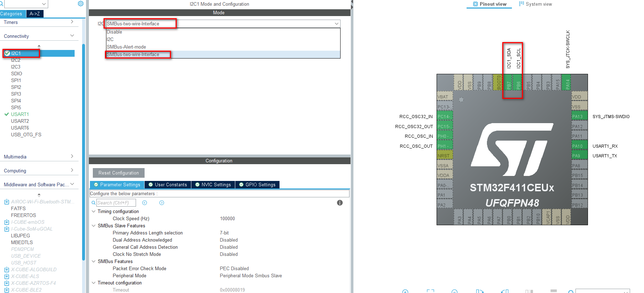Go to previous search result arrow
644x293 pixels.
pos(145,203)
